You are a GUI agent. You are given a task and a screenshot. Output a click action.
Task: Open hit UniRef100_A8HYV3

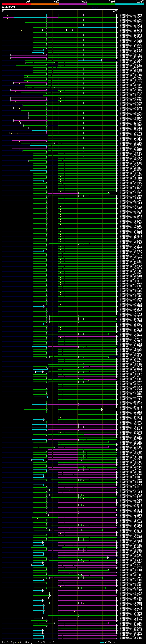pos(131,17)
